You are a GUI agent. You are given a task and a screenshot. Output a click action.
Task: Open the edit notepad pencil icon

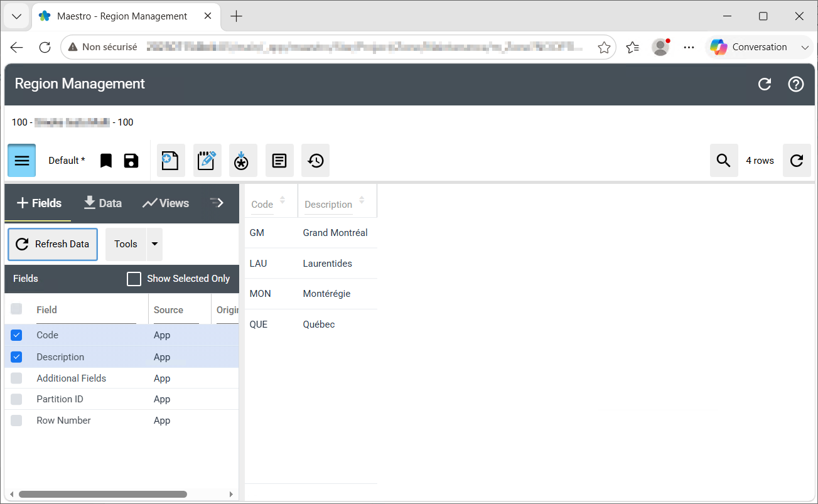click(207, 161)
